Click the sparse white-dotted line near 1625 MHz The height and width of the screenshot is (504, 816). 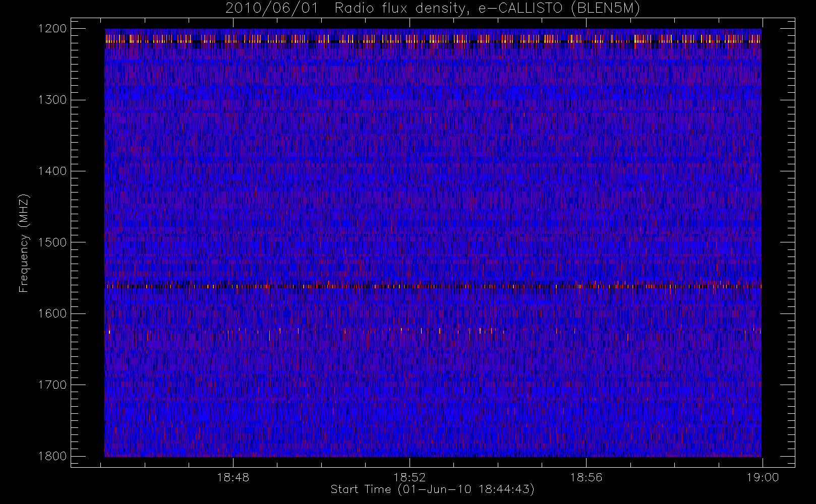433,331
